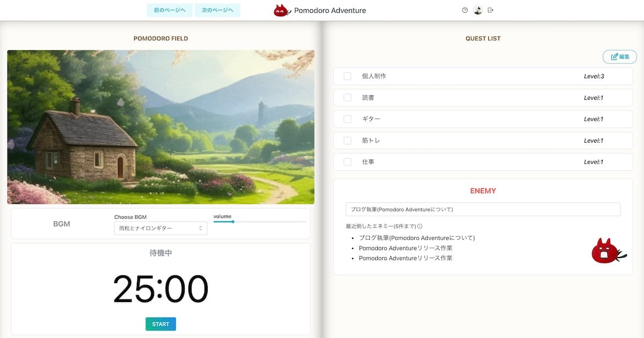Enable the 筋トレ quest checkbox
Viewport: 644px width, 338px height.
coord(347,141)
